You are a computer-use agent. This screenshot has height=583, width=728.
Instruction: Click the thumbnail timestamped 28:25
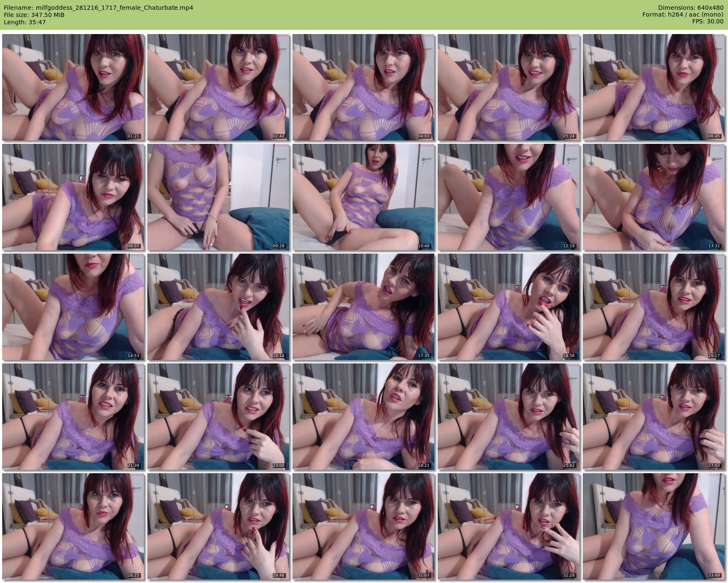click(73, 526)
